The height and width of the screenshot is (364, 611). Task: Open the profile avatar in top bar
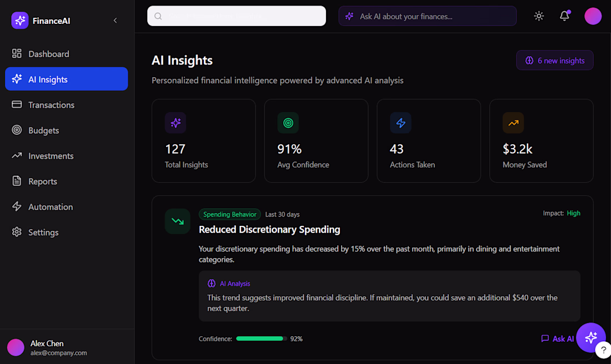[x=593, y=16]
